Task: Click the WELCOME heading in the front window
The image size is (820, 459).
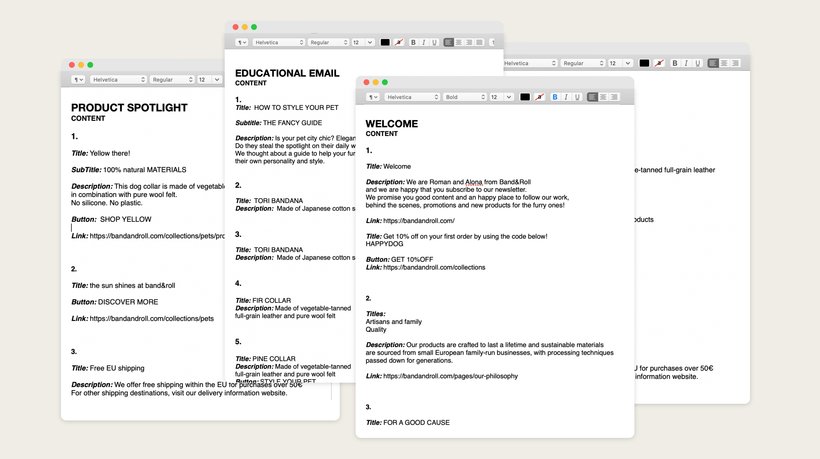Action: (392, 124)
